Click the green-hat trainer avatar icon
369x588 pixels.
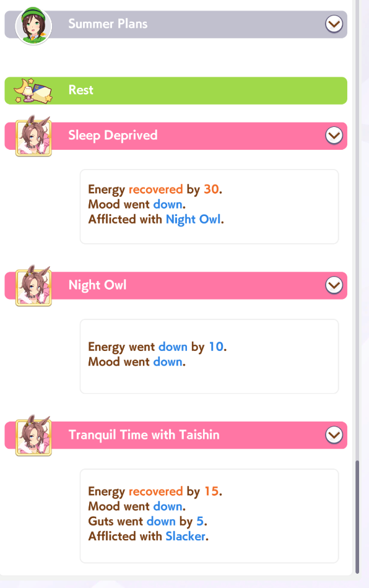click(x=33, y=25)
